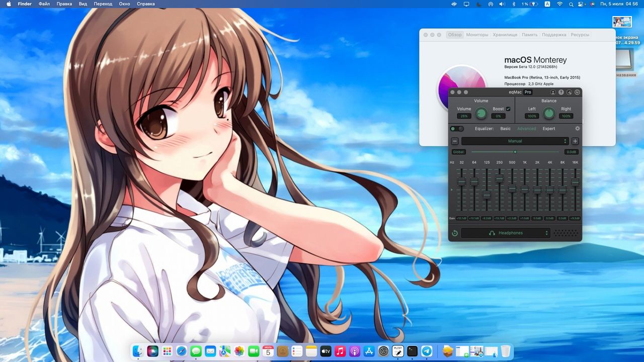Open Siri from the dock

click(153, 351)
